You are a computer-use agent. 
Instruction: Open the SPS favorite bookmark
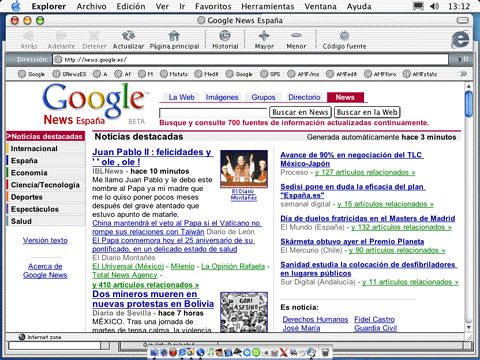pyautogui.click(x=270, y=74)
